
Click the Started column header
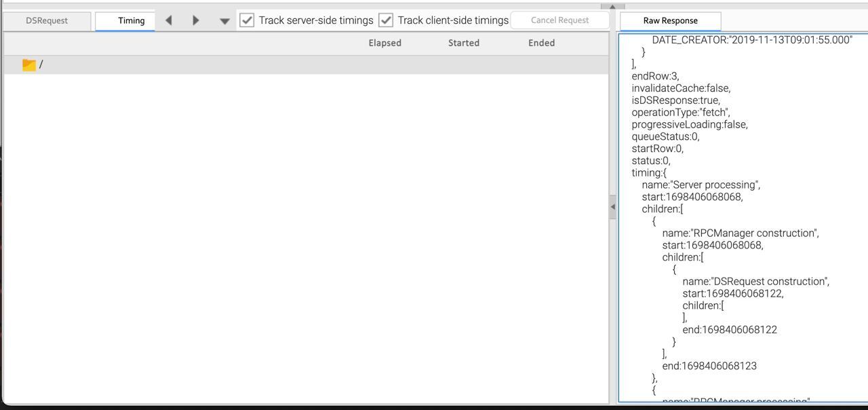(463, 43)
